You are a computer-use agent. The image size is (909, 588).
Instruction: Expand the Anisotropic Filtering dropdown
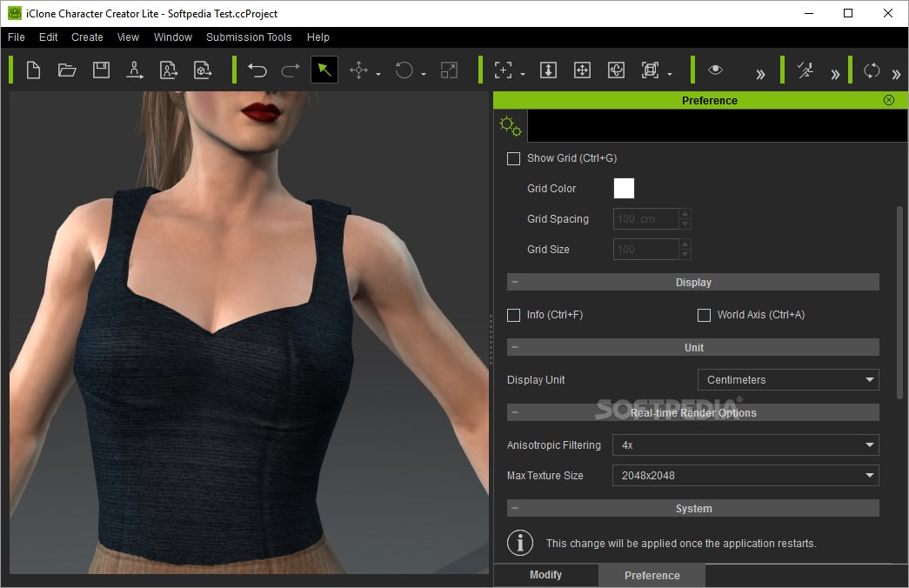click(745, 445)
